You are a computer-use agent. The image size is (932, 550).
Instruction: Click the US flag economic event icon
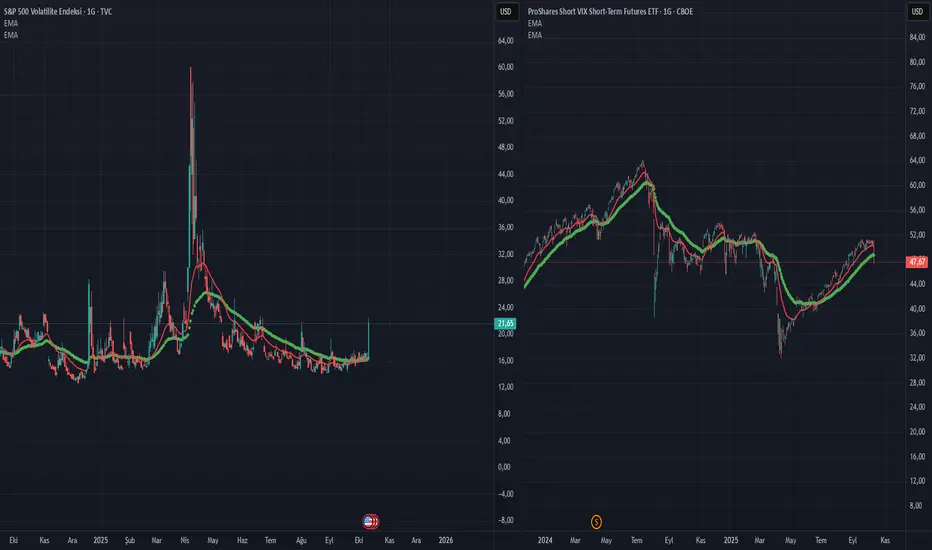(x=370, y=521)
